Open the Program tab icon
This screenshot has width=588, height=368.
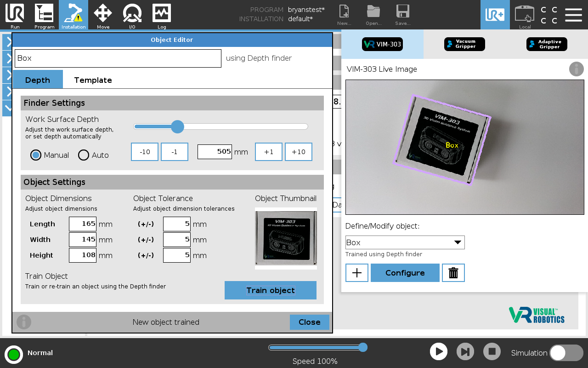pyautogui.click(x=44, y=15)
